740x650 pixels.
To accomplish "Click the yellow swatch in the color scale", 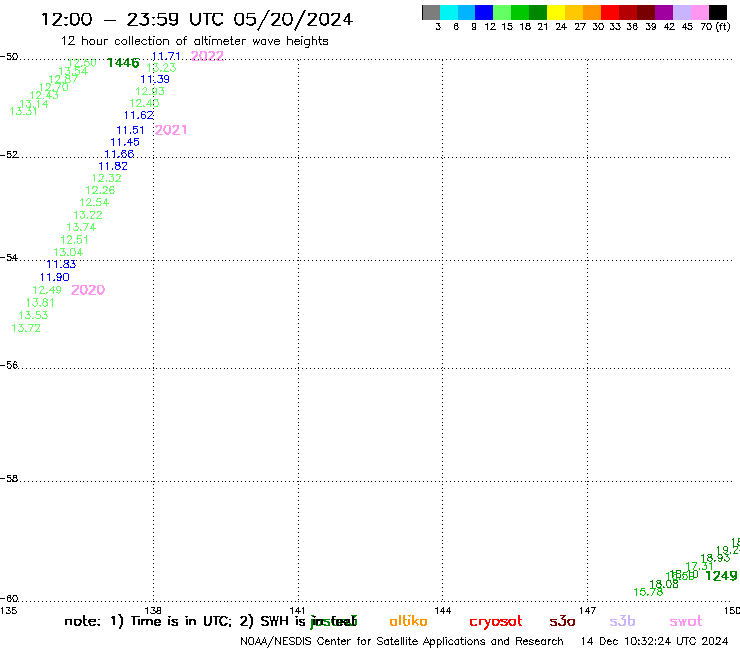I will point(556,12).
